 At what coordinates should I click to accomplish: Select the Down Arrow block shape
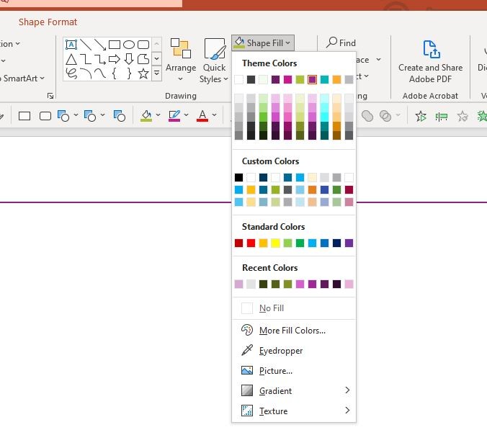pyautogui.click(x=129, y=59)
